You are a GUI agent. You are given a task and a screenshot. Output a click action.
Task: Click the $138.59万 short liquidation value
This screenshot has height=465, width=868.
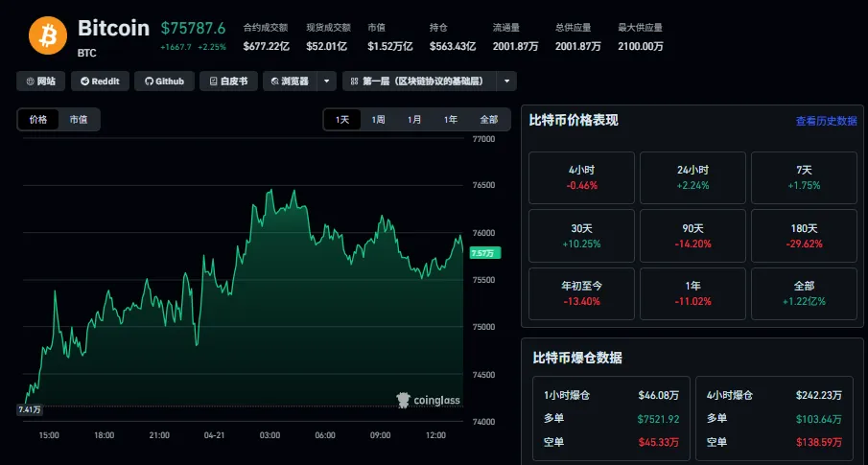coord(820,442)
